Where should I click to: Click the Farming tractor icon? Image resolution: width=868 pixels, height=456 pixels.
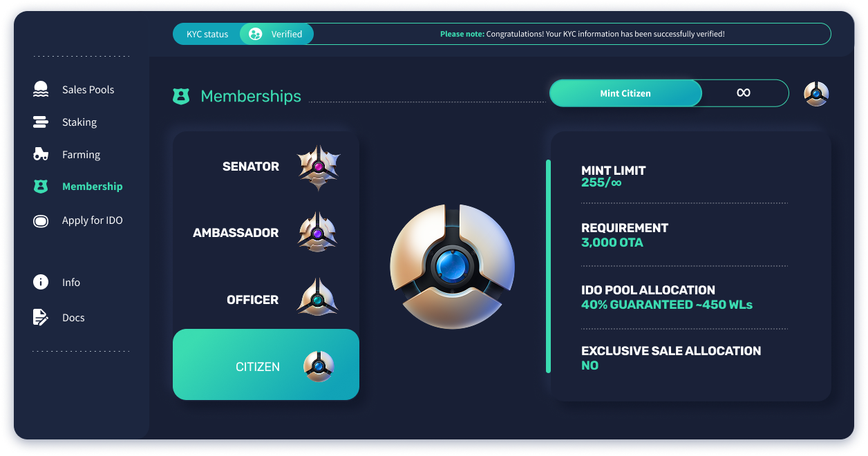point(41,154)
